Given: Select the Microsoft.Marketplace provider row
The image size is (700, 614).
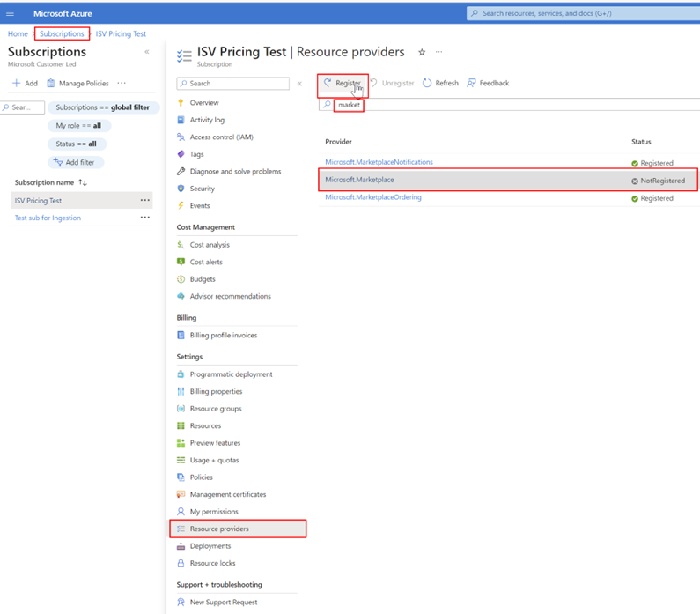Looking at the screenshot, I should click(508, 180).
